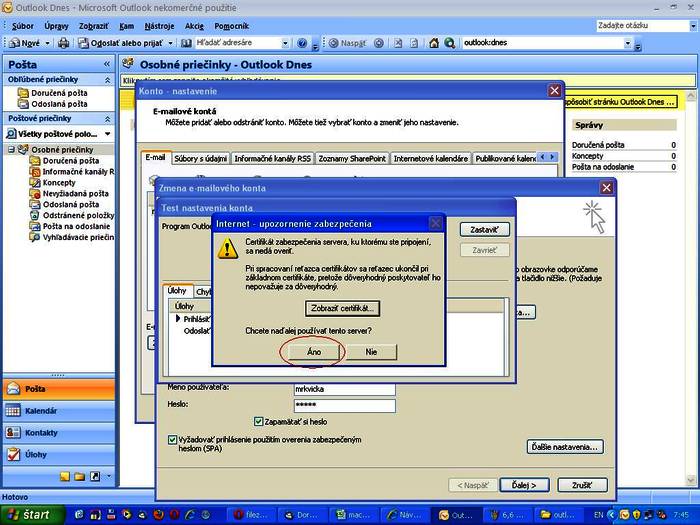Click the Heslo password field

point(345,405)
